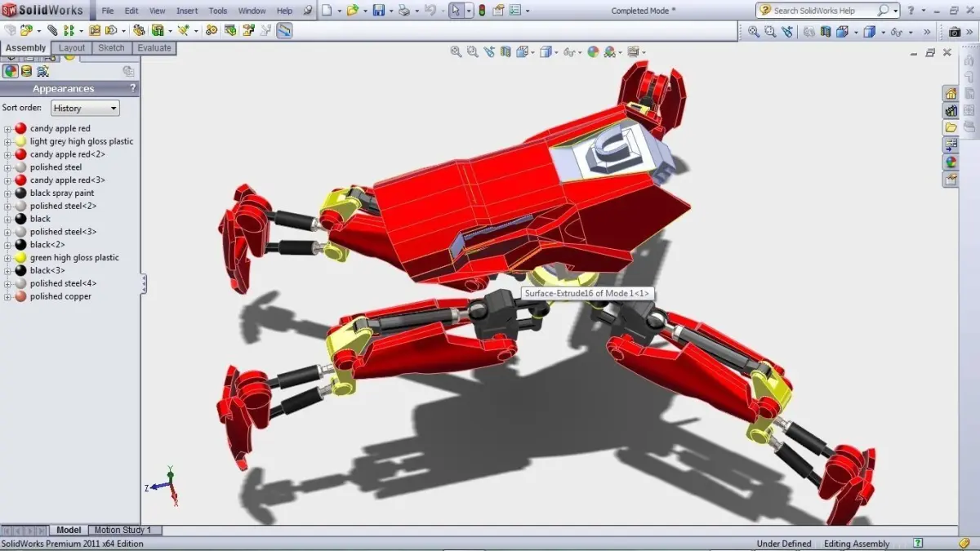Select the Model tab at bottom
This screenshot has width=980, height=551.
tap(69, 530)
